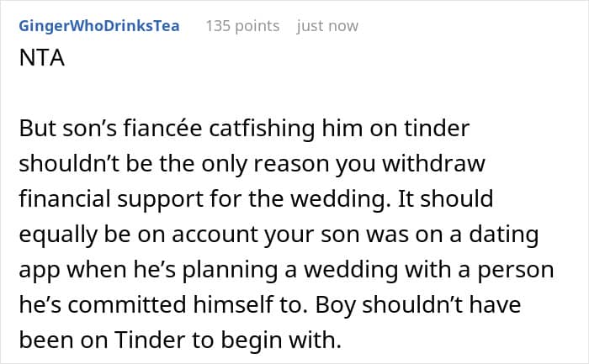Click the capitalized 'Tinder' in last line
This screenshot has height=364, width=589.
[x=151, y=340]
